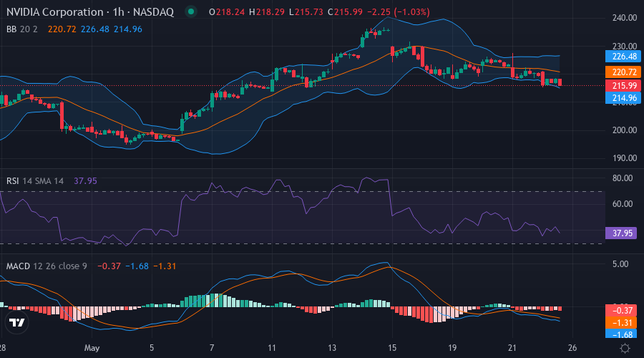Viewport: 644px width, 358px height.
Task: Click the orange 220.72 price axis tag
Action: click(x=623, y=72)
